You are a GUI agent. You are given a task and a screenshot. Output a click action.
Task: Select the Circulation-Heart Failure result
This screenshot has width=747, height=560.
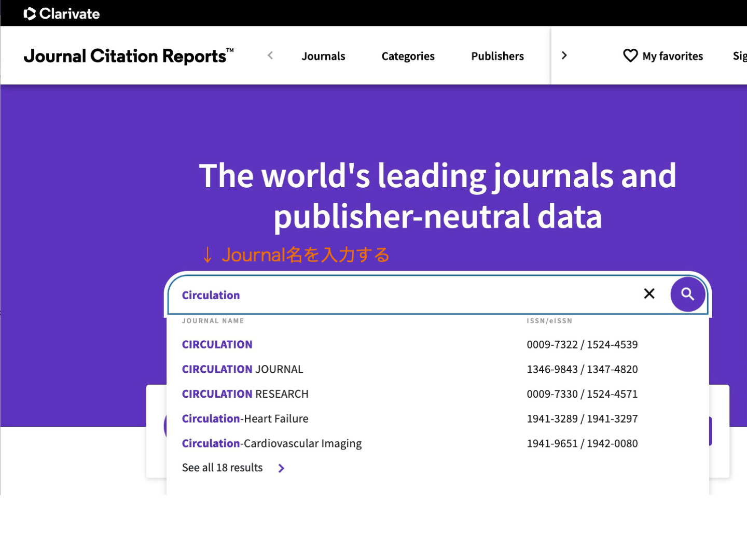click(x=245, y=418)
